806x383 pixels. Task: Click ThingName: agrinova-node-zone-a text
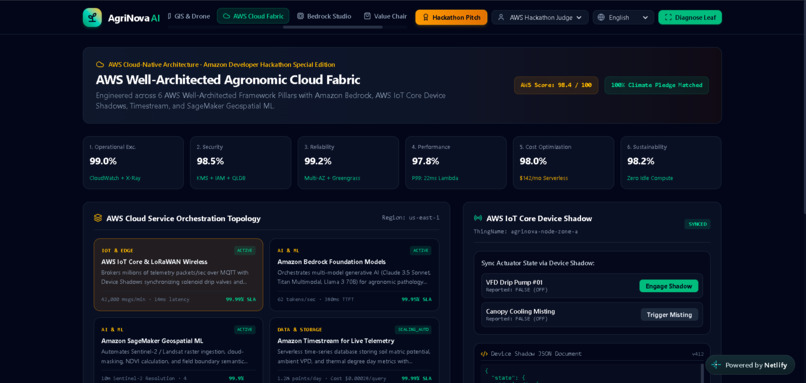[x=525, y=231]
